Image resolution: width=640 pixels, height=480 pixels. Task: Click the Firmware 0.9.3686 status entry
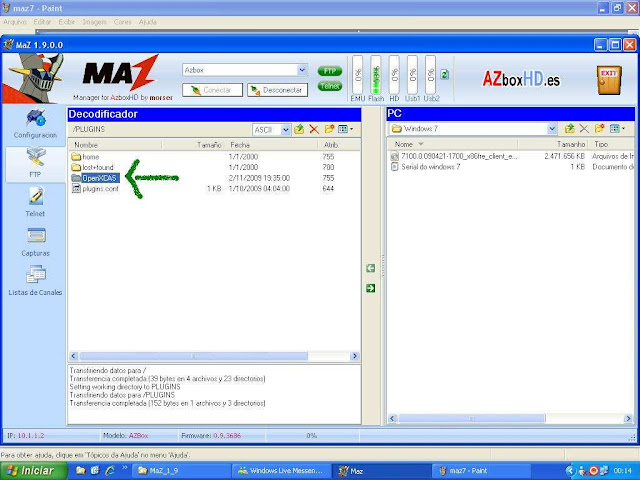[211, 436]
